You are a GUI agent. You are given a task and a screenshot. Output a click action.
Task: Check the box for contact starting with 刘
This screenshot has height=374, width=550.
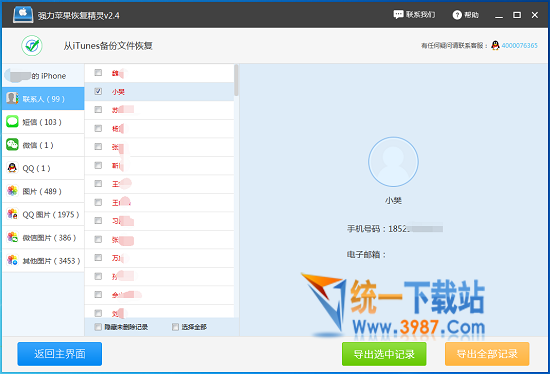[98, 313]
